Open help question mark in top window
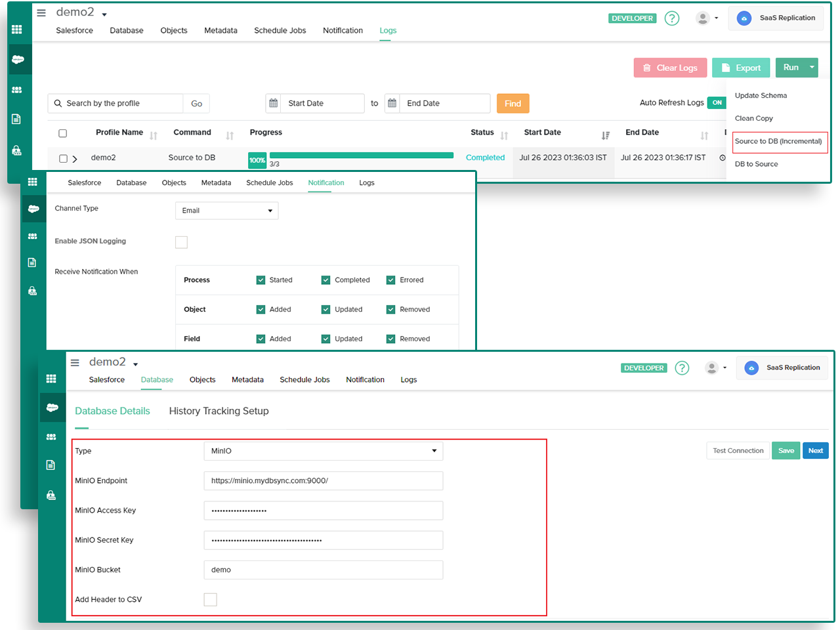Viewport: 840px width, 630px height. click(672, 18)
